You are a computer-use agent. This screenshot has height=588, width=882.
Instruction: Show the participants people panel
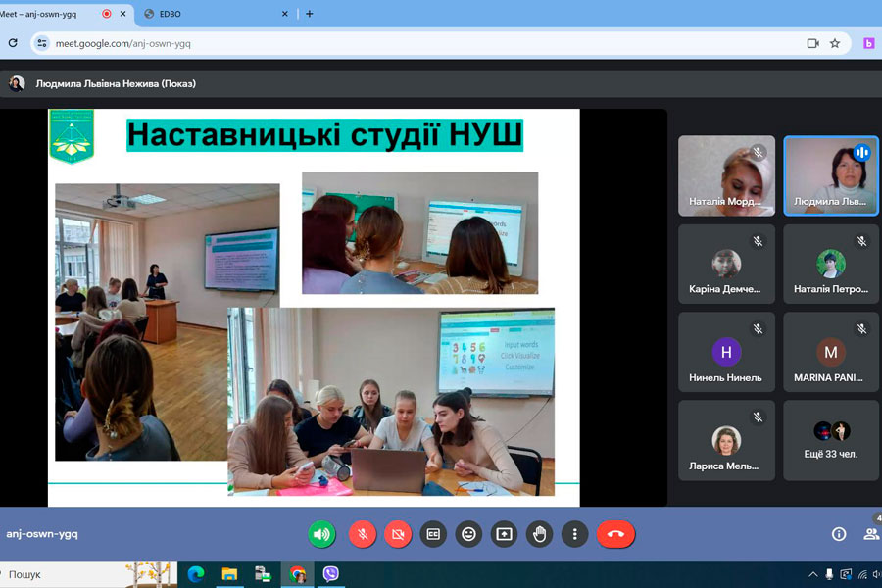pyautogui.click(x=870, y=534)
